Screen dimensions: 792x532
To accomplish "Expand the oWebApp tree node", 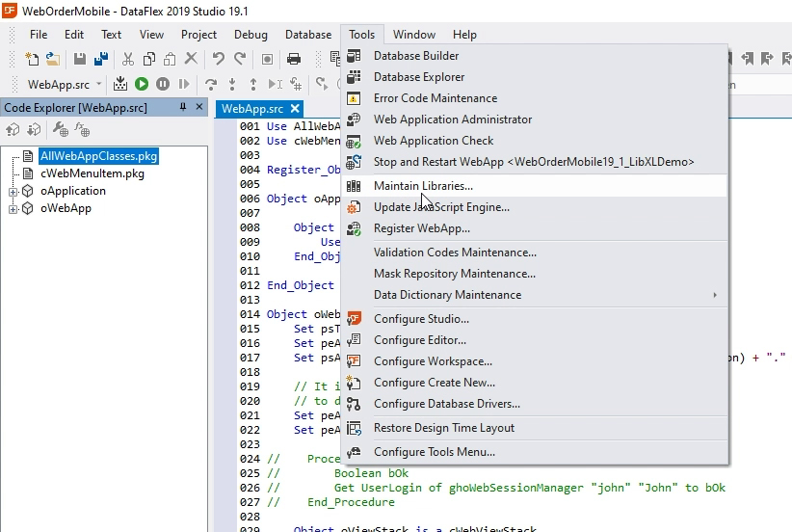I will click(x=13, y=209).
